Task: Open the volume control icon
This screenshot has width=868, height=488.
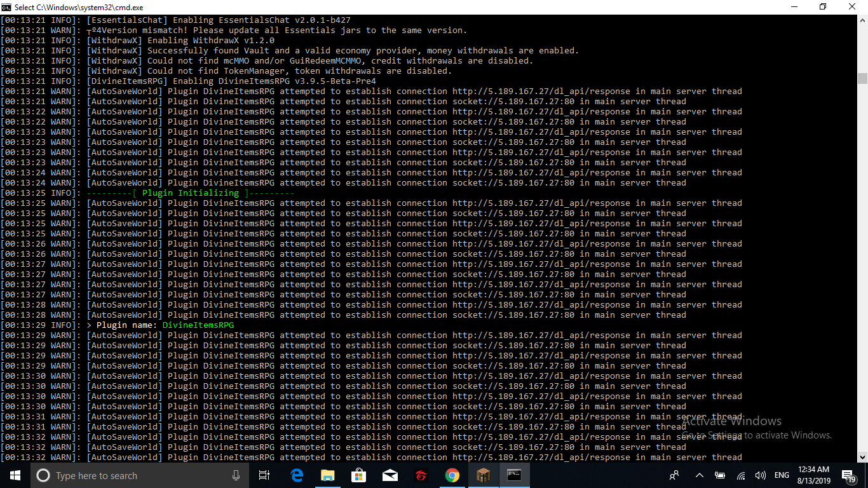Action: [x=760, y=475]
